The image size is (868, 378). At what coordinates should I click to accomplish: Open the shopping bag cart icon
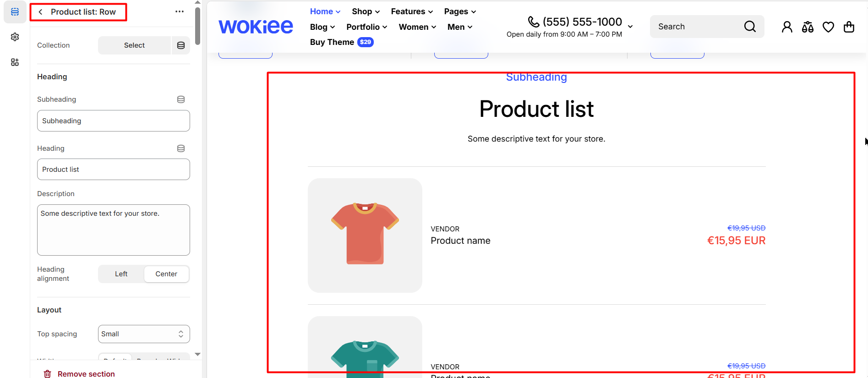click(849, 27)
